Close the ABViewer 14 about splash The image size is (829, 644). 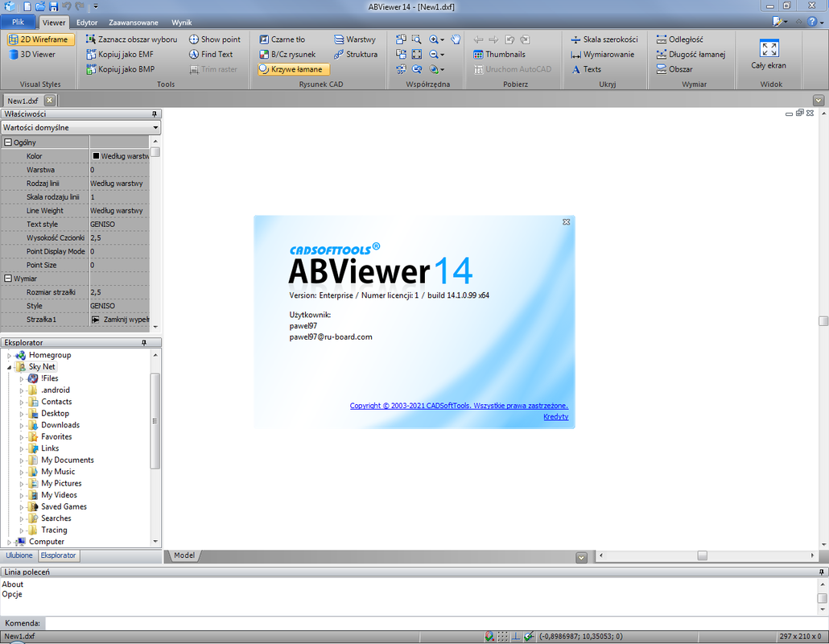[567, 222]
